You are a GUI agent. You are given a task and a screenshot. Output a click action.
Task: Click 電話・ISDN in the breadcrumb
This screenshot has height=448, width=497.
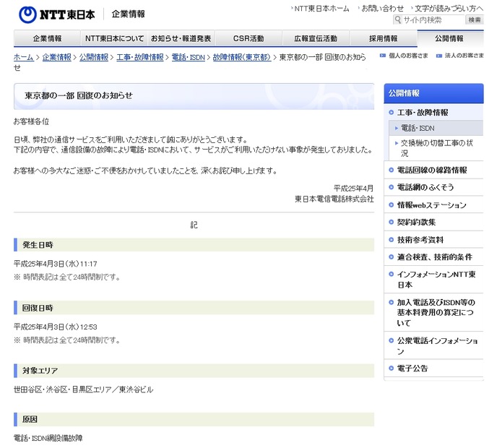coord(189,57)
